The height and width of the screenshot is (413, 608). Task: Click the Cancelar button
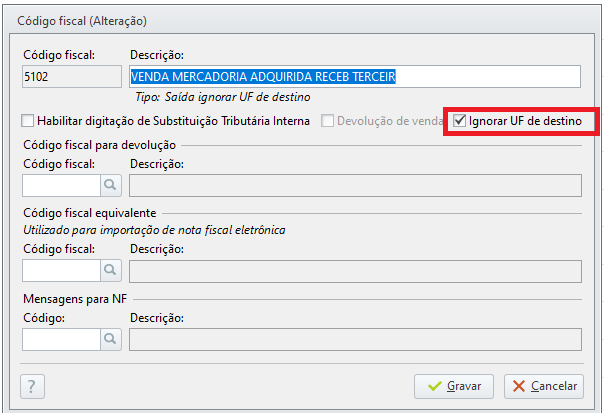point(544,385)
